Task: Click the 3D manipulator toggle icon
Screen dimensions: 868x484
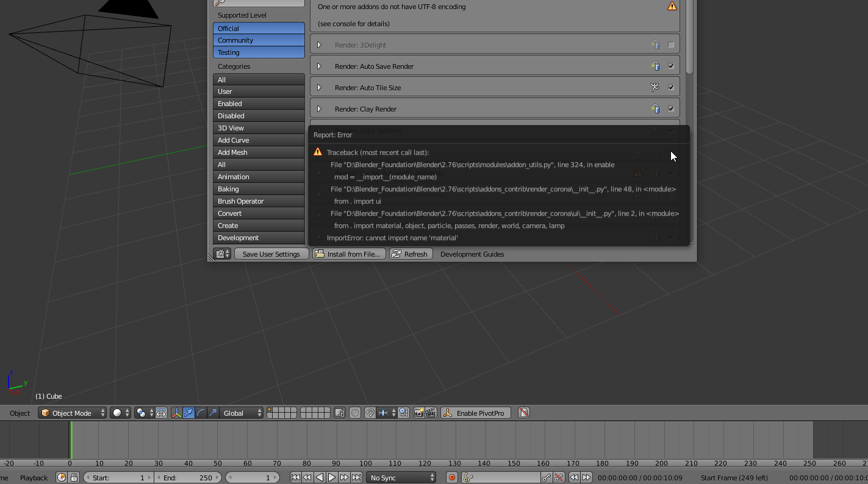Action: point(177,413)
